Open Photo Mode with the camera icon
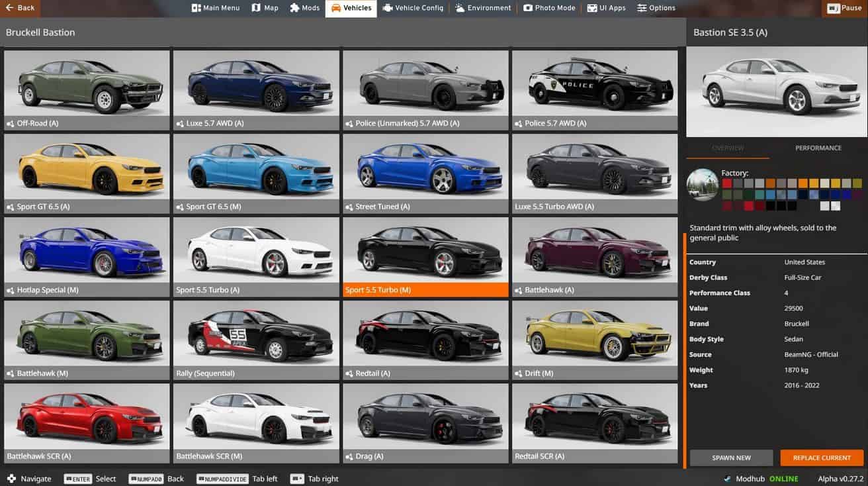Viewport: 868px width, 486px height. 528,8
